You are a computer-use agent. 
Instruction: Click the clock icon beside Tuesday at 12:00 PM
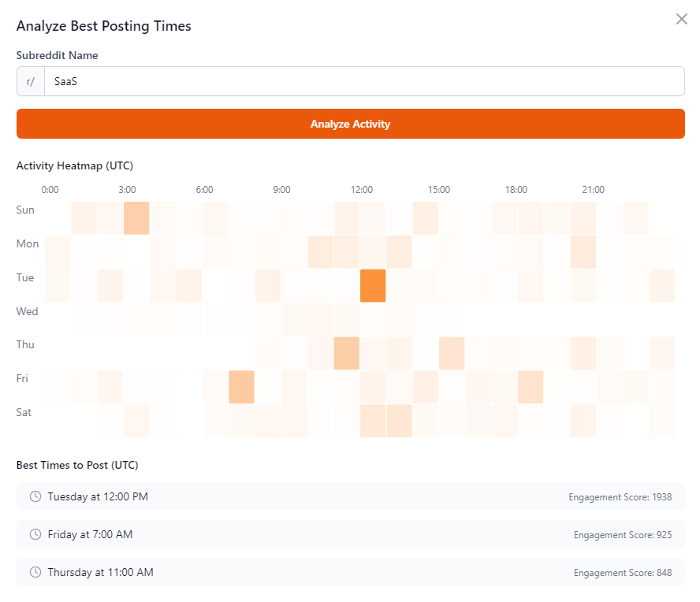click(x=35, y=496)
